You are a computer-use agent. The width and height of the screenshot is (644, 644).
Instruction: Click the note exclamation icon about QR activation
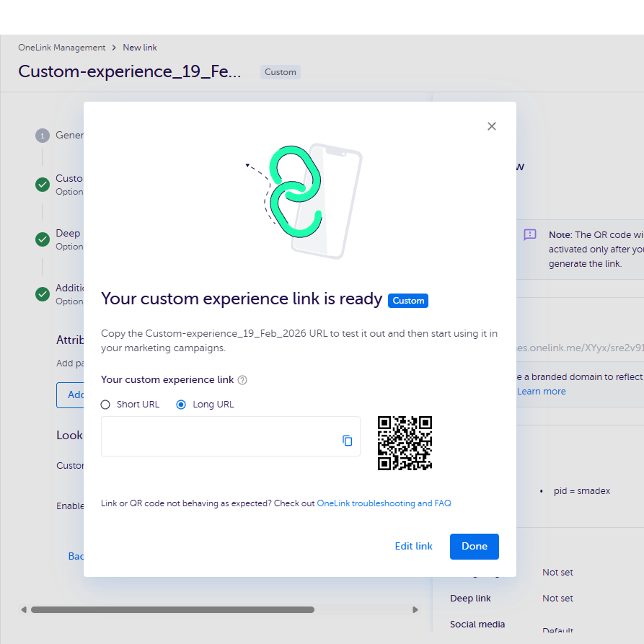point(530,234)
